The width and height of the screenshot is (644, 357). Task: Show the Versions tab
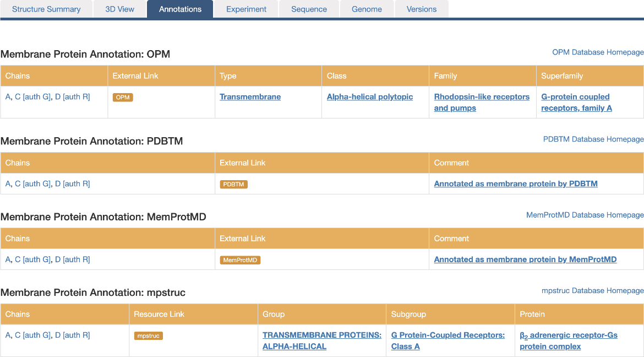click(x=422, y=9)
